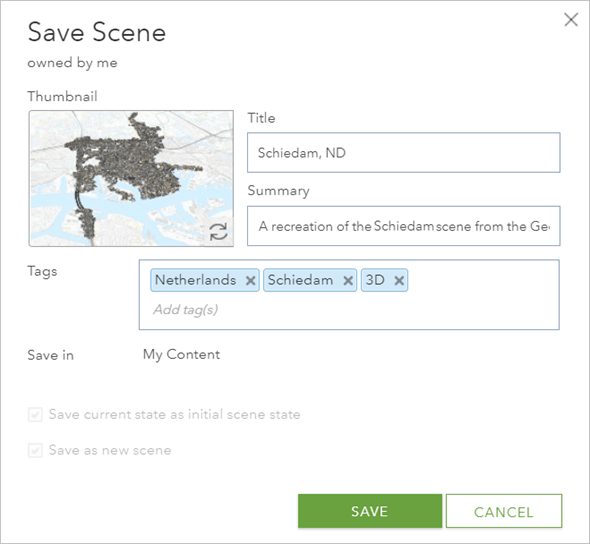Click the Title input field
The image size is (590, 544).
click(x=403, y=153)
